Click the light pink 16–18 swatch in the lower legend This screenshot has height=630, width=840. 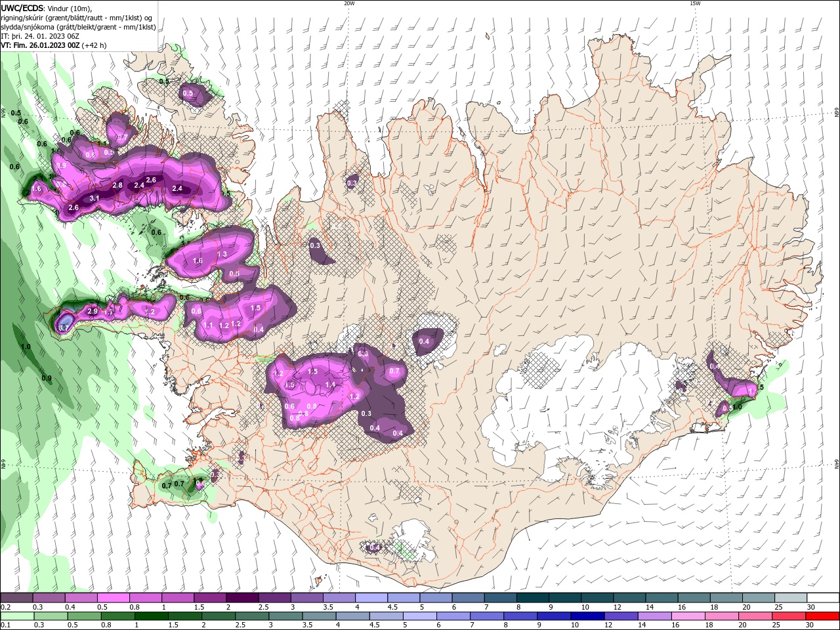(x=688, y=616)
